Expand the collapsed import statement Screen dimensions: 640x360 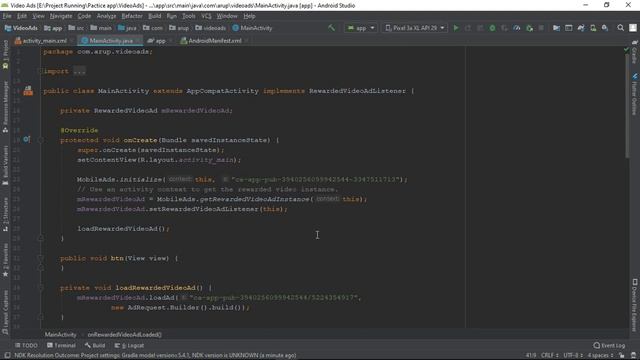(79, 71)
